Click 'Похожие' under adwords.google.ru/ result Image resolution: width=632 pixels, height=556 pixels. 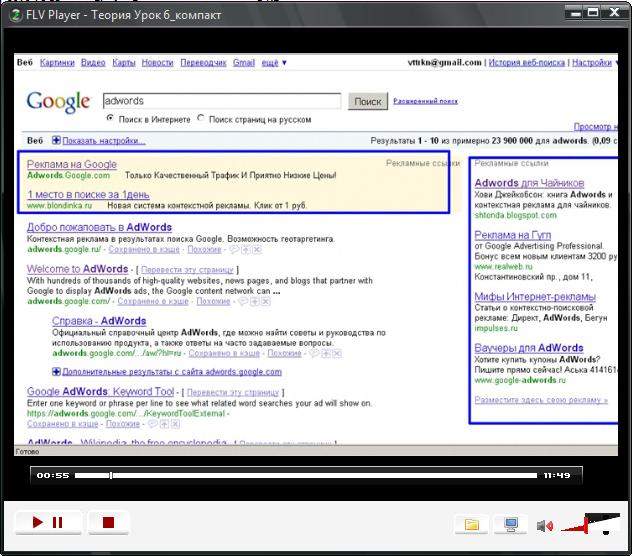(204, 250)
